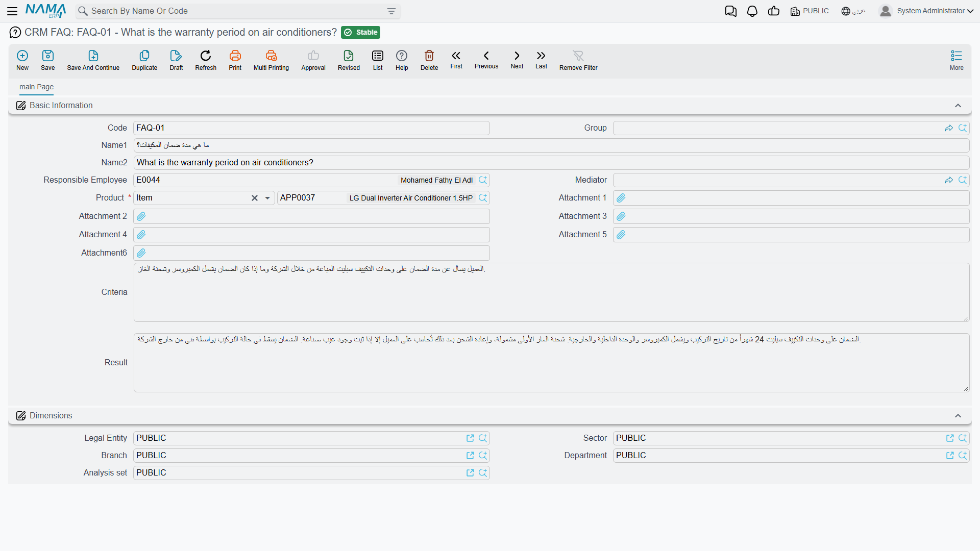Refresh the record

pos(206,60)
